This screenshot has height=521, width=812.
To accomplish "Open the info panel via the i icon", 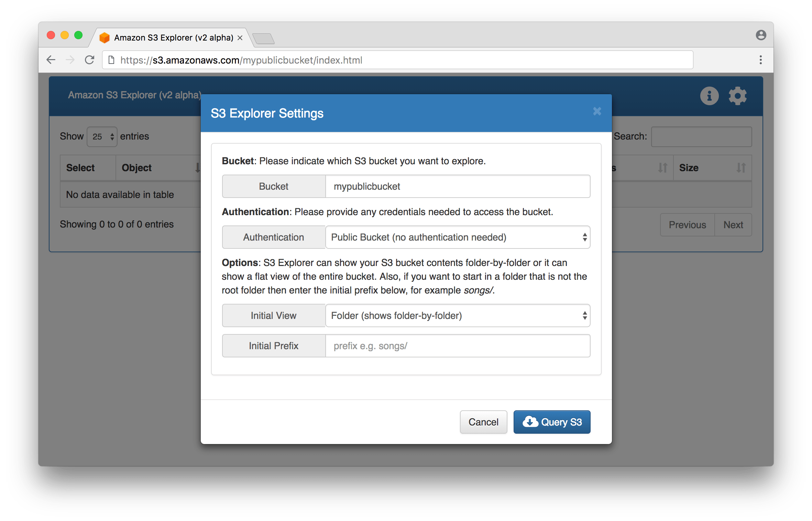I will [x=709, y=96].
